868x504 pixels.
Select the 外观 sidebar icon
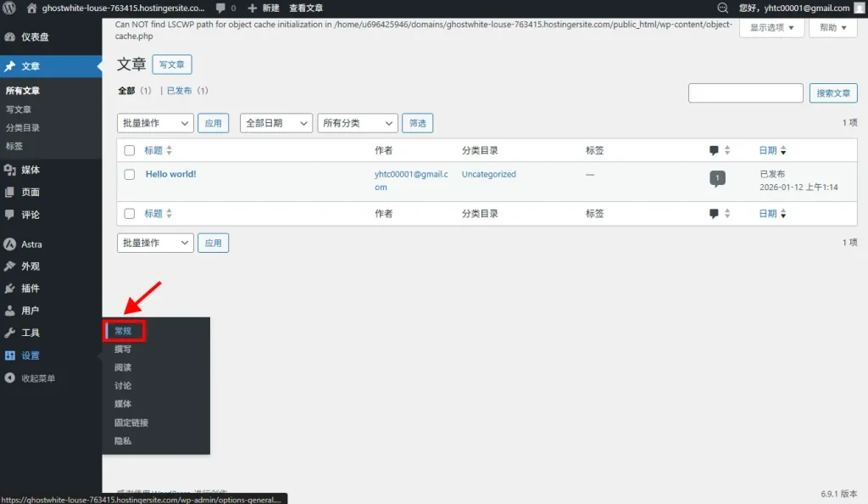pos(31,266)
